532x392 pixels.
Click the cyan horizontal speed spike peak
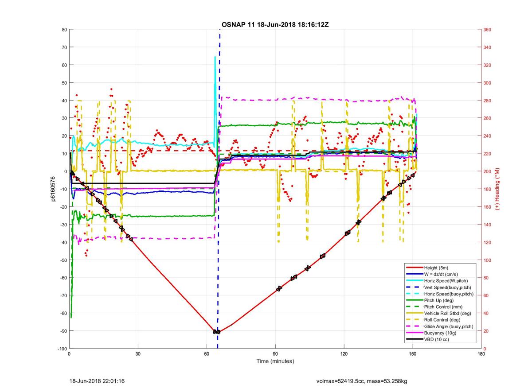pos(215,57)
